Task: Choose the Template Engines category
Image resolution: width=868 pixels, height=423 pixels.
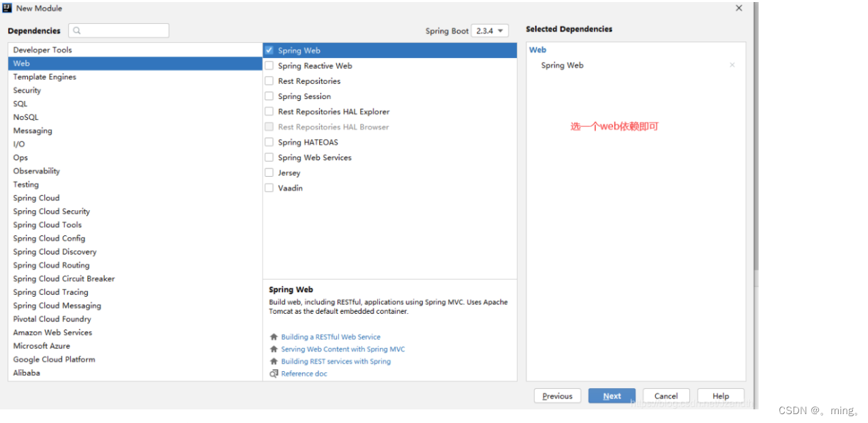Action: pyautogui.click(x=135, y=77)
